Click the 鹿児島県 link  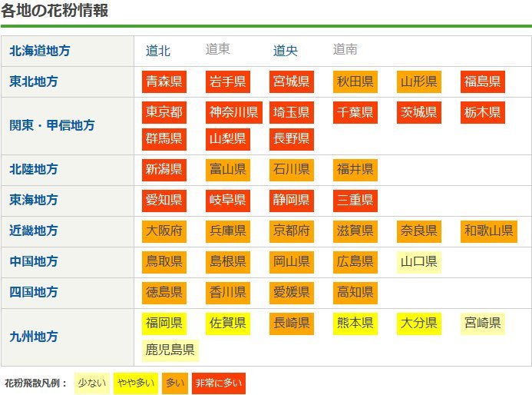tap(170, 350)
